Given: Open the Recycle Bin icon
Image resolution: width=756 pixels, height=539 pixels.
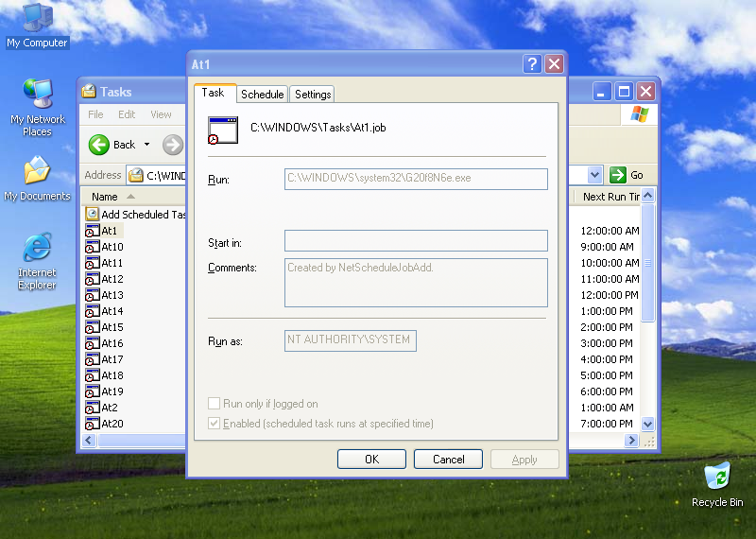Looking at the screenshot, I should click(717, 484).
